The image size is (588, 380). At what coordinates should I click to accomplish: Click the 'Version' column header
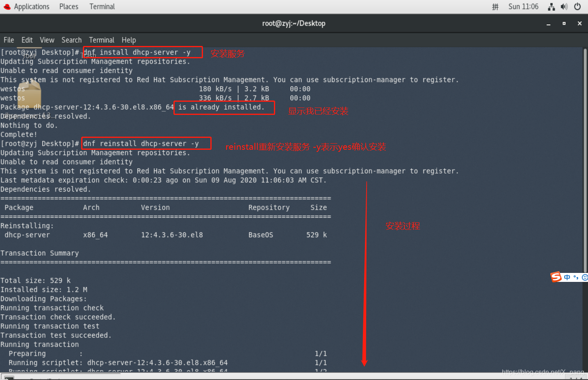coord(155,207)
